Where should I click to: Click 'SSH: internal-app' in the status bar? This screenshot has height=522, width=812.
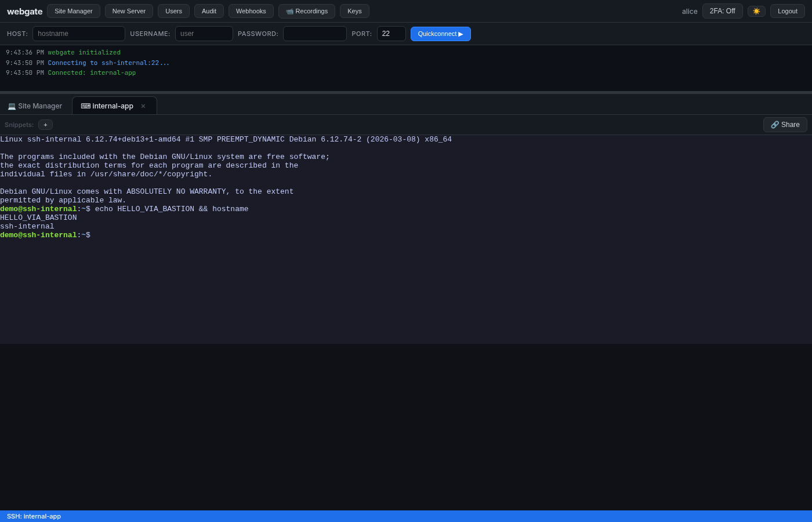pyautogui.click(x=34, y=516)
